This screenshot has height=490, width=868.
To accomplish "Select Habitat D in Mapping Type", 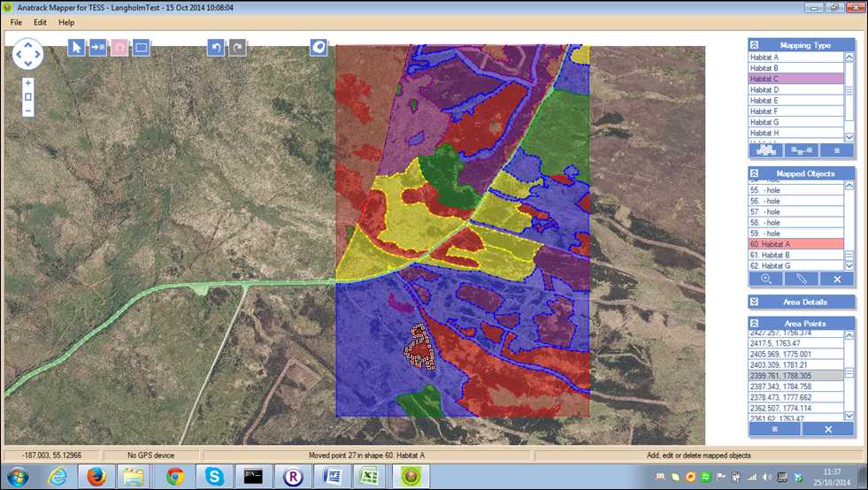I will tap(796, 89).
